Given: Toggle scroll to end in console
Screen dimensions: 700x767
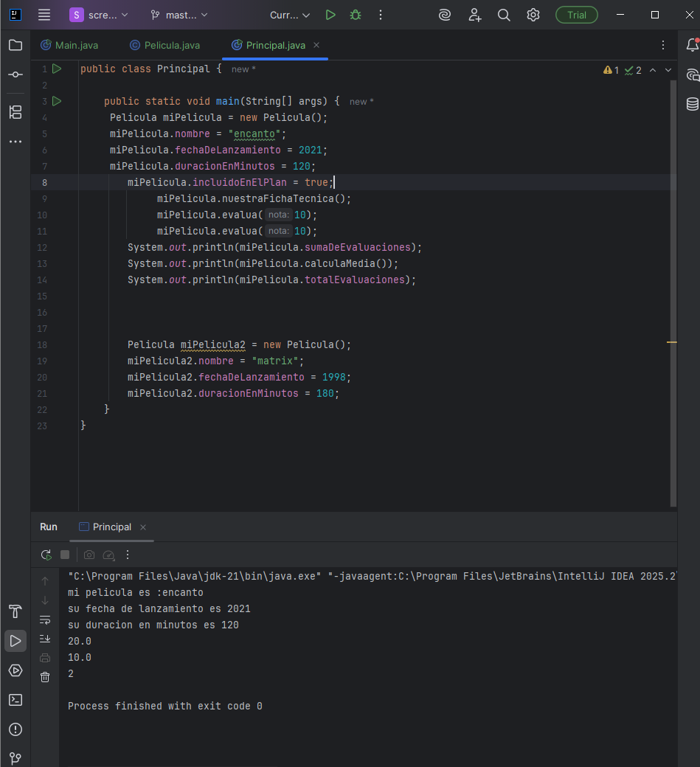Looking at the screenshot, I should 45,639.
